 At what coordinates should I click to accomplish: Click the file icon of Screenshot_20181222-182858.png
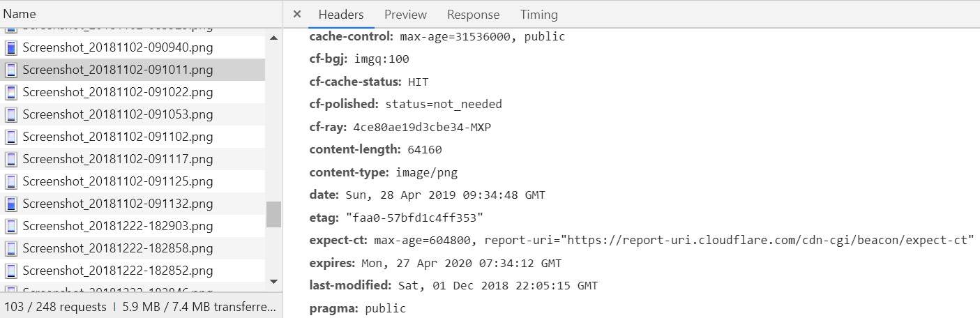pyautogui.click(x=11, y=249)
